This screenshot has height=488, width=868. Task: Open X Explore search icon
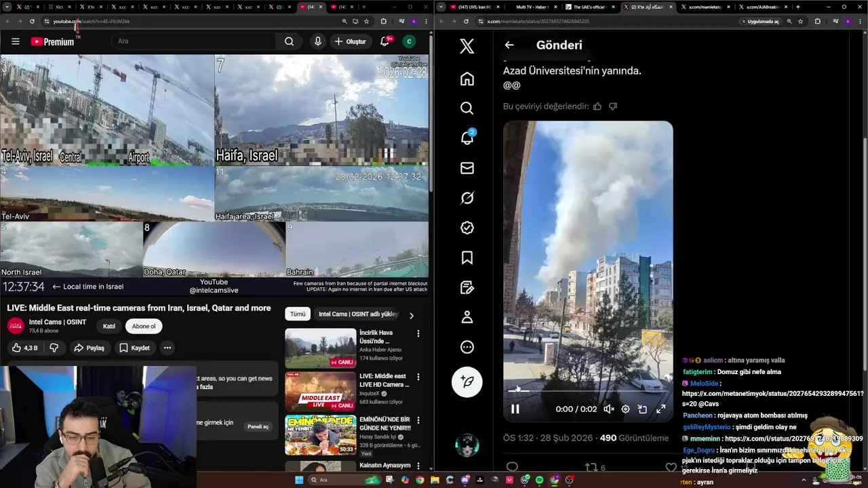coord(467,108)
